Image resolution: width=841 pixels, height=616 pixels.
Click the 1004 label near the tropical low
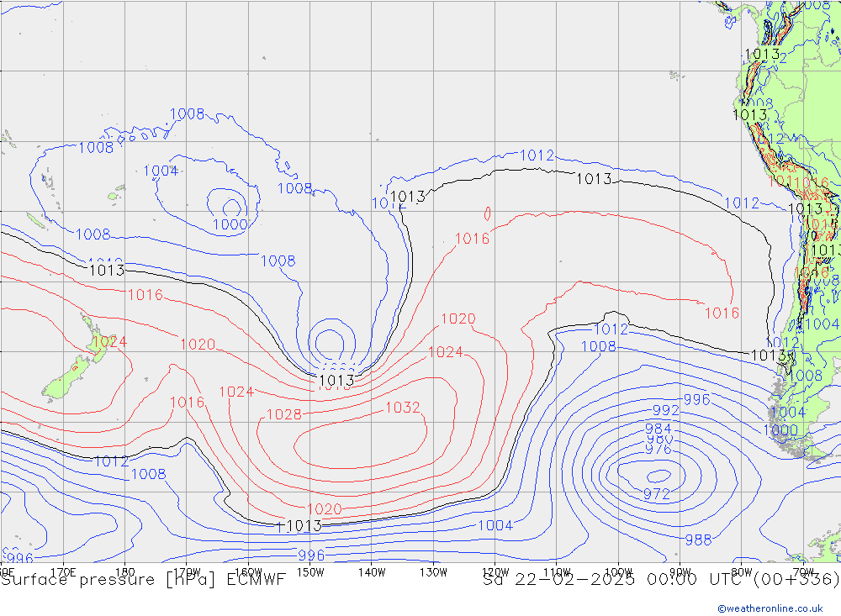click(x=161, y=171)
